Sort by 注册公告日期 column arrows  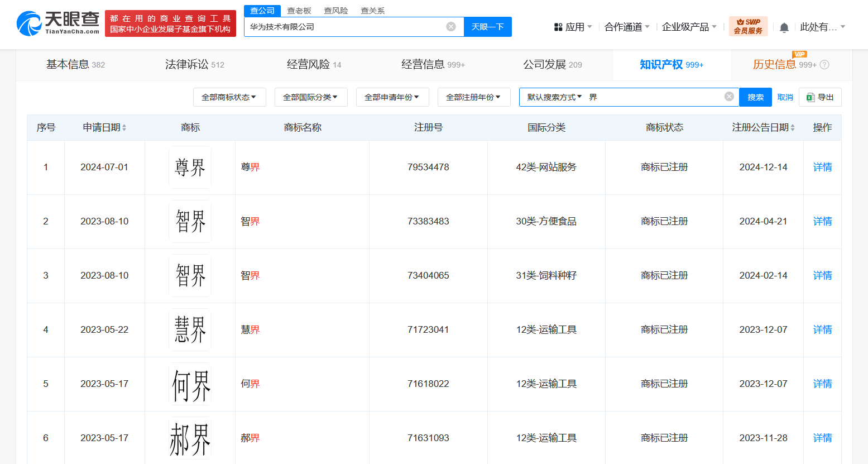793,128
